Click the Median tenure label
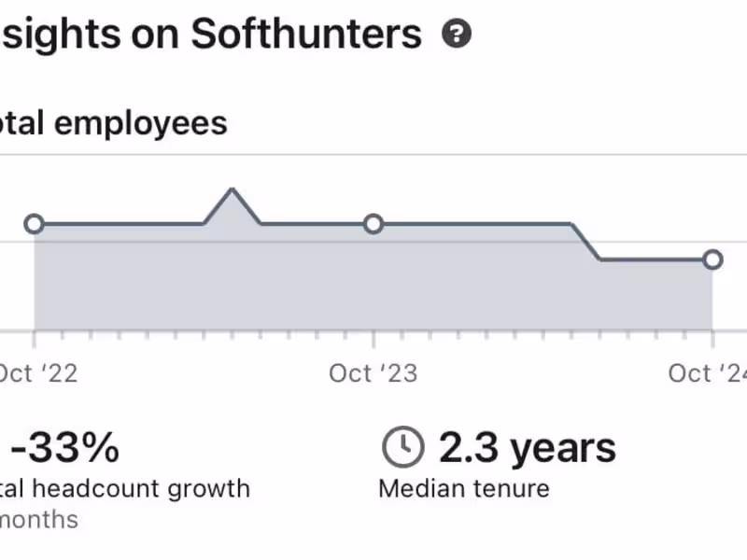Viewport: 747px width, 560px height. click(464, 488)
